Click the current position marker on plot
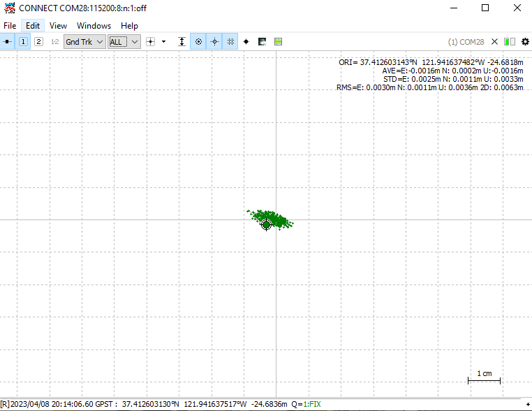The width and height of the screenshot is (532, 411). 266,224
